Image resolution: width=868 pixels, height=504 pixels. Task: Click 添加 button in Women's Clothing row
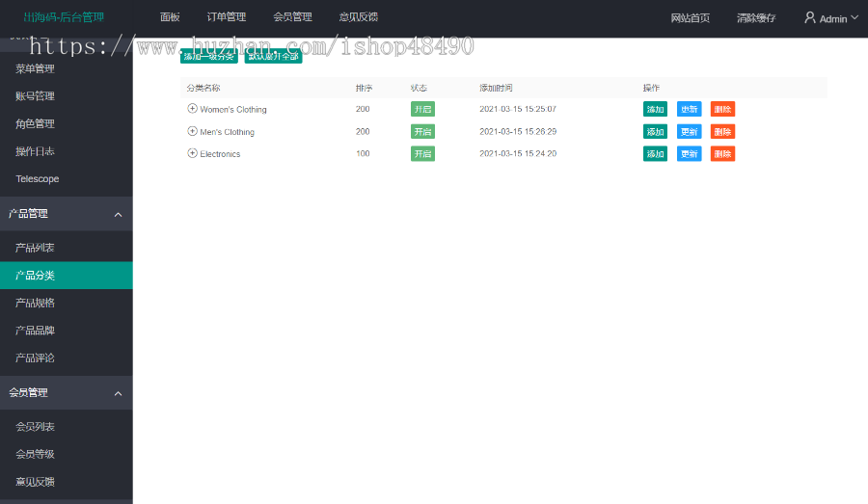[x=655, y=109]
